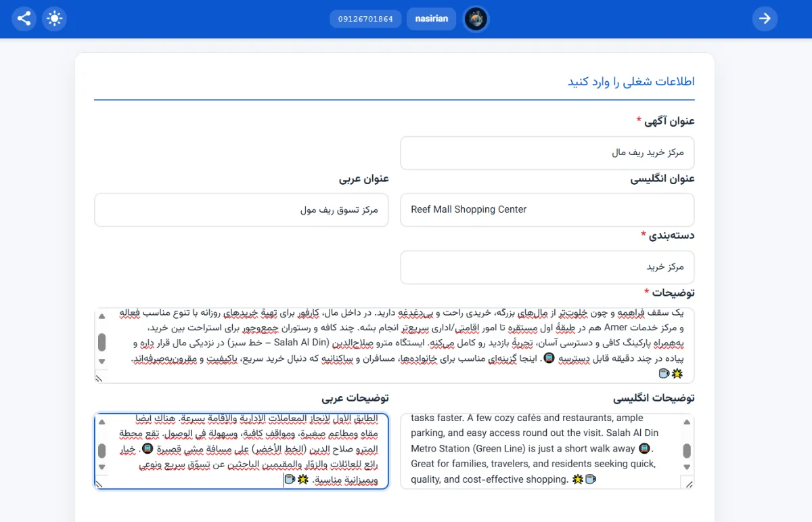Screen dimensions: 812x522
Task: Click inside the Arabic description textarea
Action: pyautogui.click(x=242, y=451)
